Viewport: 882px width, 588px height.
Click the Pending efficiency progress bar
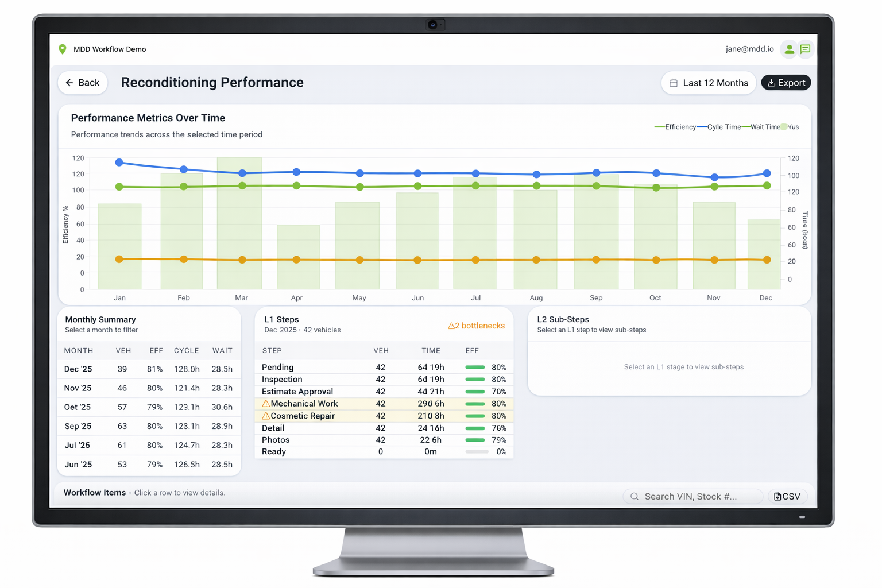pos(475,367)
